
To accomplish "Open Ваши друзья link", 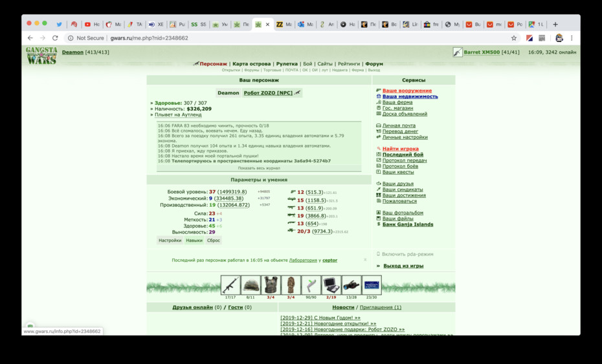I will point(397,184).
